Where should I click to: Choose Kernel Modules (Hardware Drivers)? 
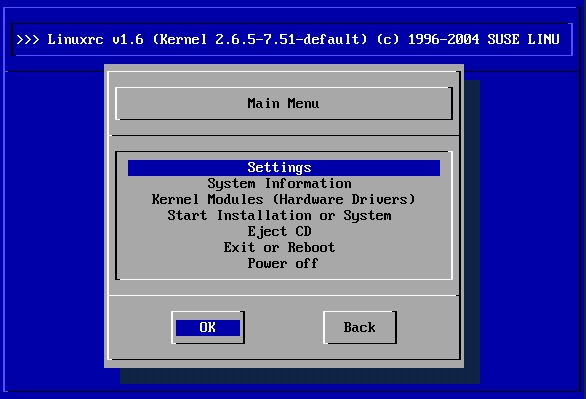tap(283, 200)
